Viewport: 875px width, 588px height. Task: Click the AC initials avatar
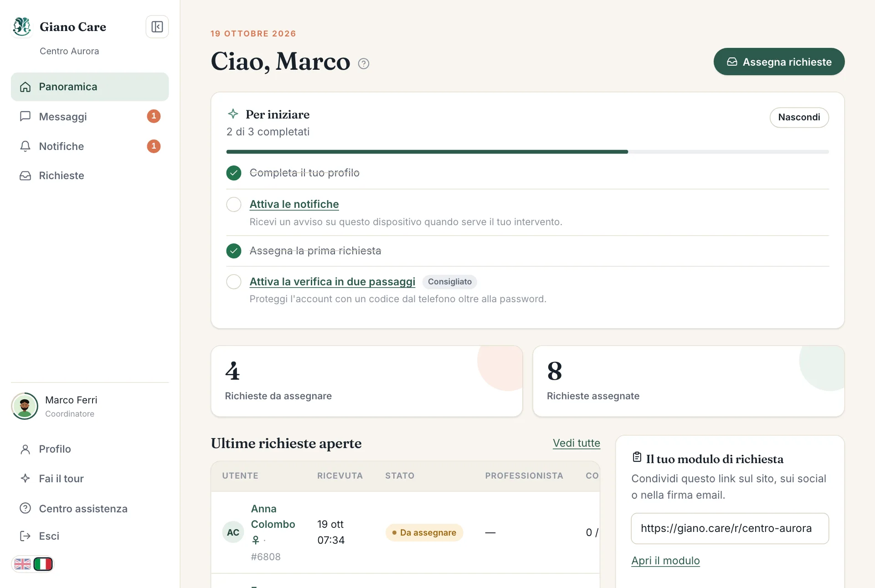pyautogui.click(x=233, y=532)
